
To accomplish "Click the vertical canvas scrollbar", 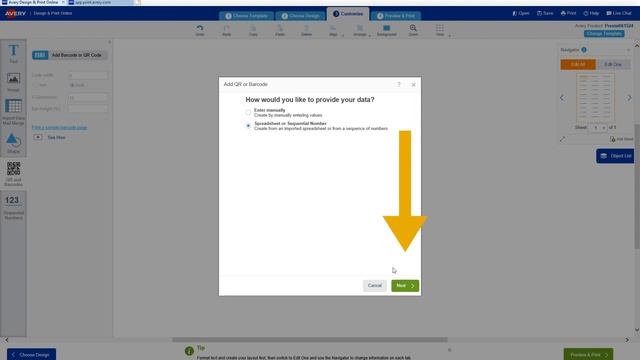I will click(637, 186).
